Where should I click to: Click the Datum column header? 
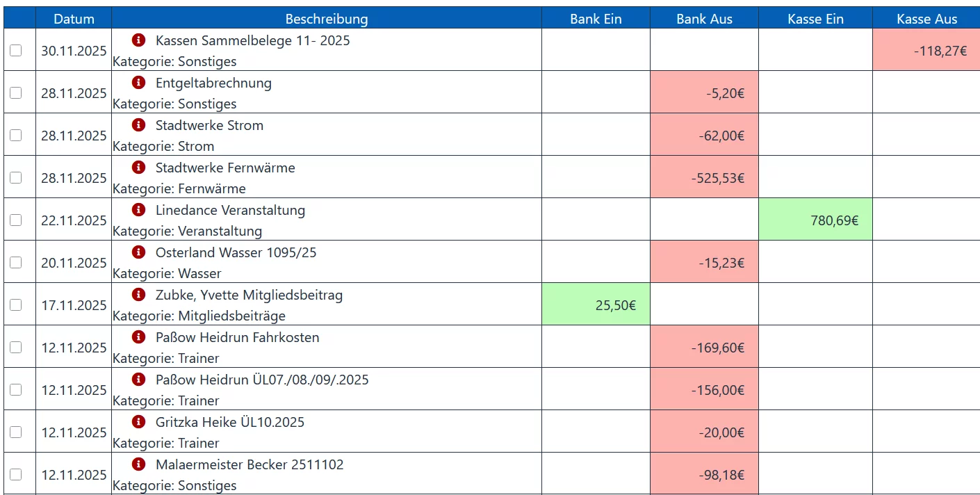click(74, 19)
